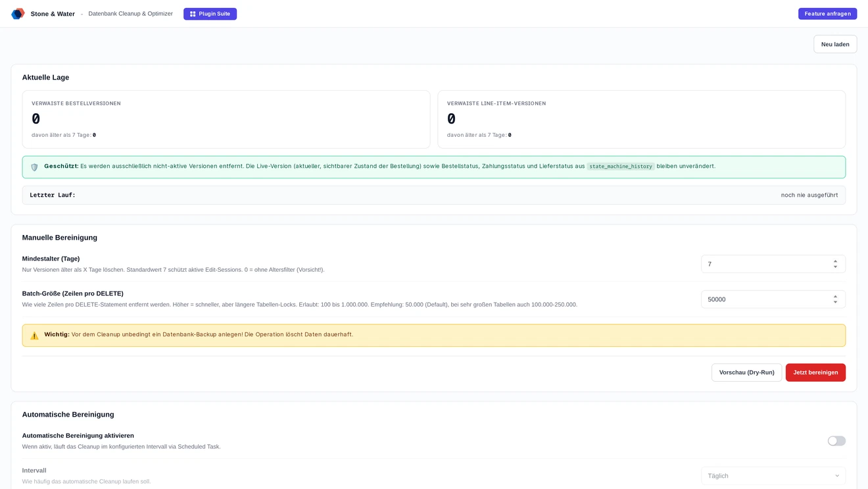Click the Verwaiste Line-Item-Versionen card label

click(496, 103)
